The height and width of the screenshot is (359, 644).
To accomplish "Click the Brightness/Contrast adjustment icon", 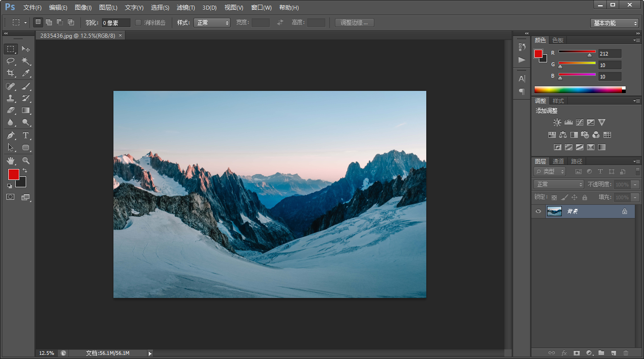I will (557, 123).
